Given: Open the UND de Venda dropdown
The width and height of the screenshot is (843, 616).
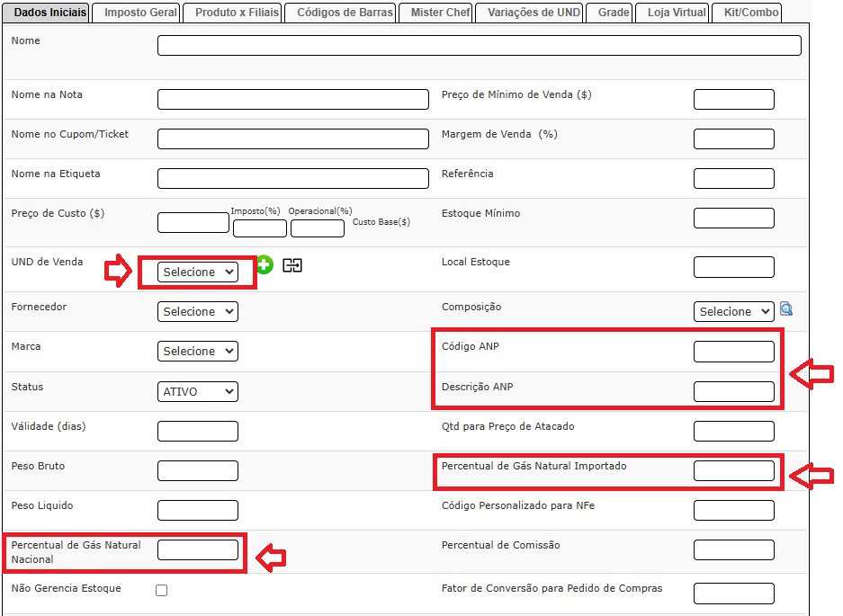Looking at the screenshot, I should tap(198, 272).
